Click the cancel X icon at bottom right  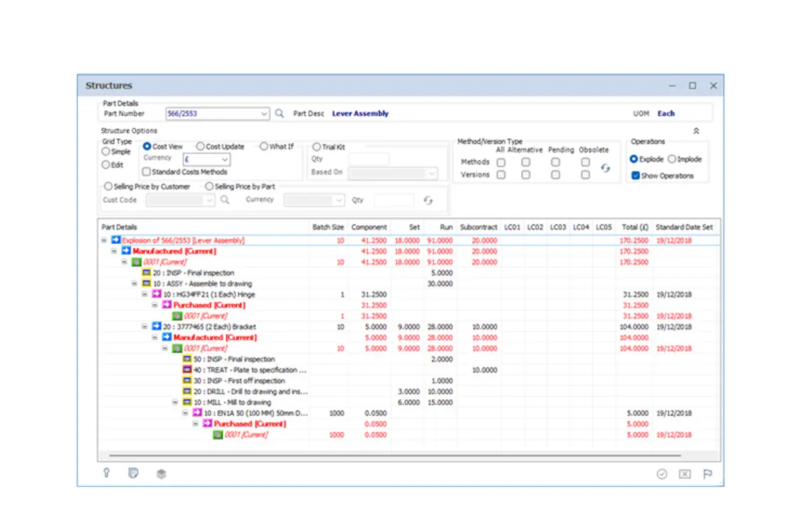[x=684, y=474]
